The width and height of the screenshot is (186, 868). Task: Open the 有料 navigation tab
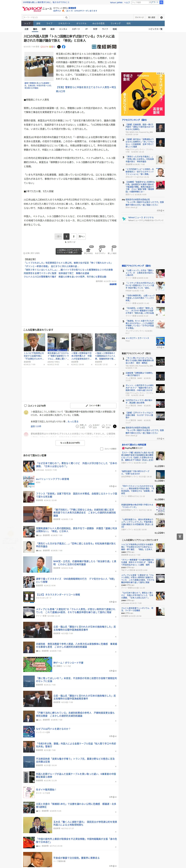click(128, 24)
